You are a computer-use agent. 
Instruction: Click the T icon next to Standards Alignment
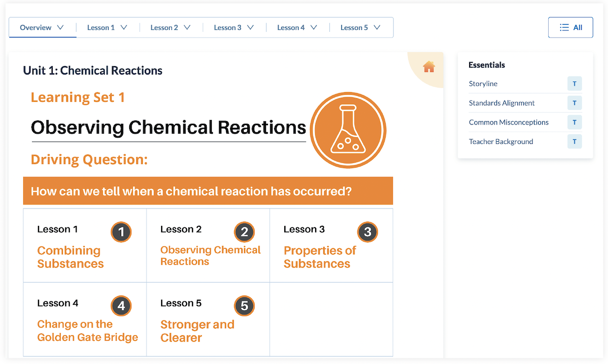tap(575, 103)
